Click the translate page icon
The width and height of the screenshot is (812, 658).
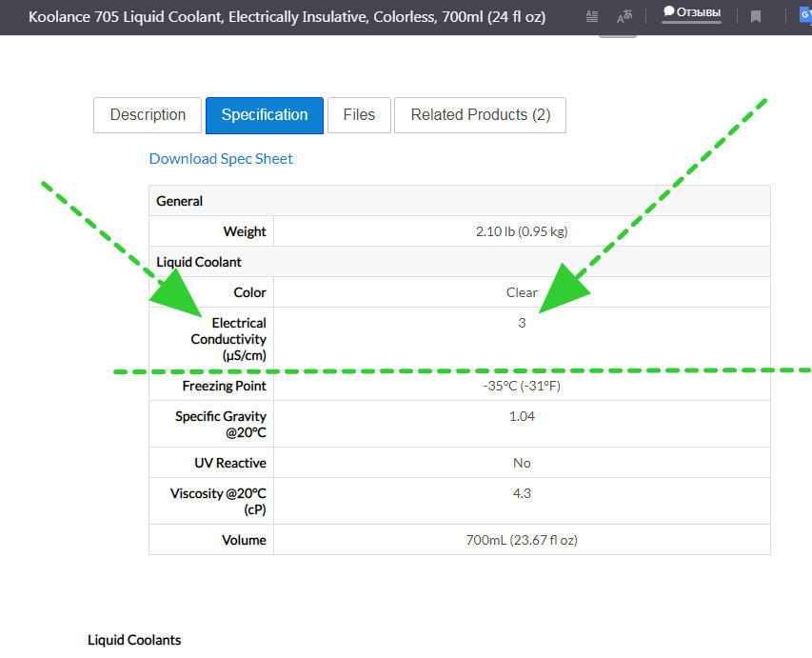[624, 16]
